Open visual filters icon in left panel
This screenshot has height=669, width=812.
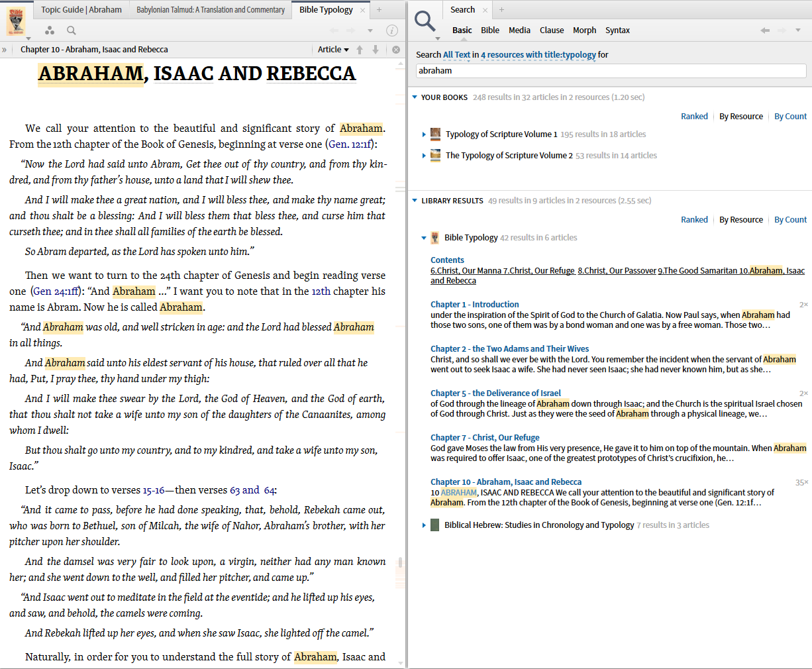[50, 30]
